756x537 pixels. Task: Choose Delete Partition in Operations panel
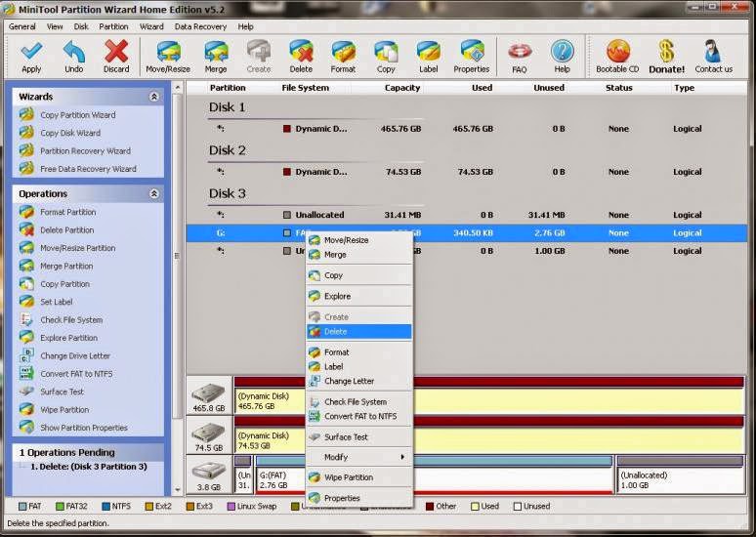tap(67, 230)
